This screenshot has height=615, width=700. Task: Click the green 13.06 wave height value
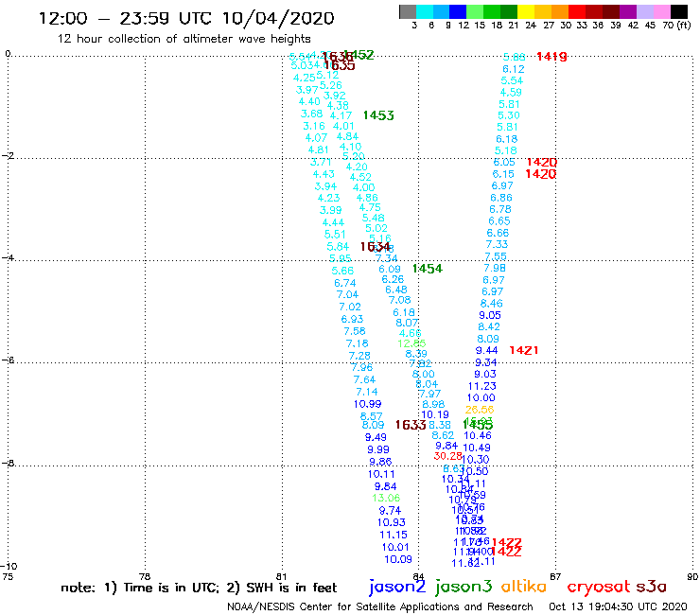click(x=386, y=498)
